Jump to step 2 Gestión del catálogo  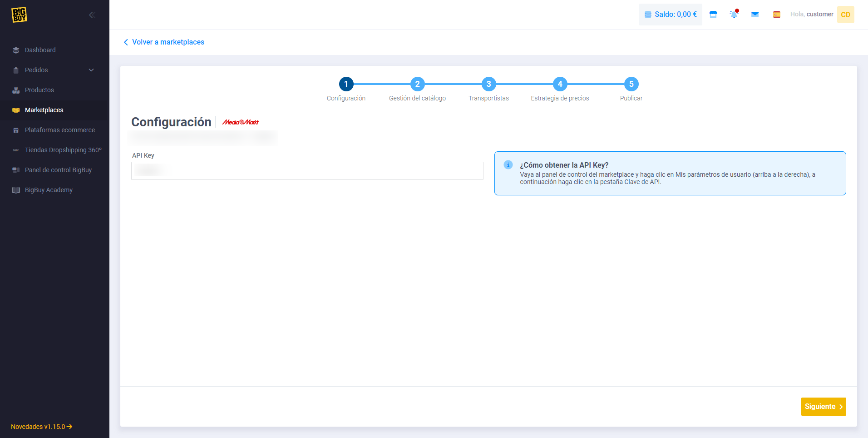(417, 84)
